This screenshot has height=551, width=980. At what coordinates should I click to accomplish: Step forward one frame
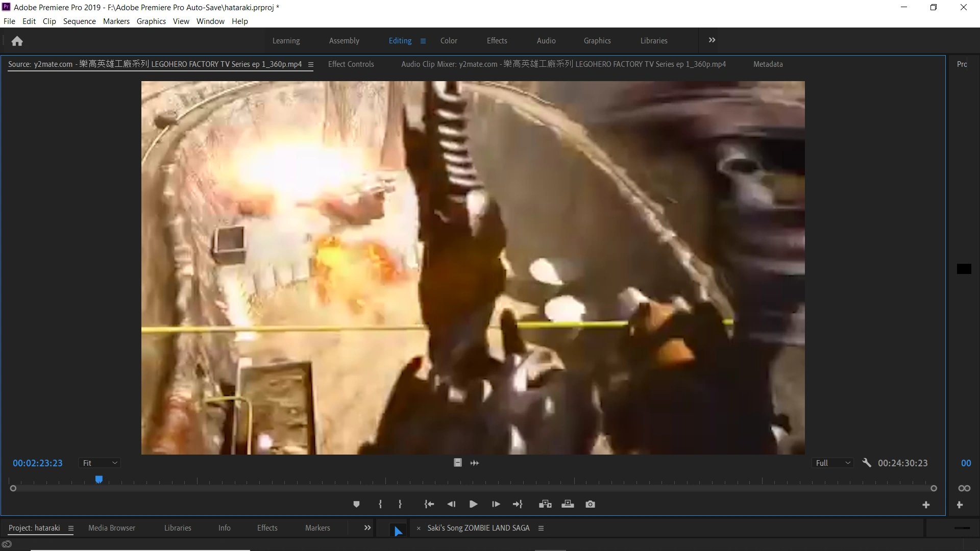coord(496,504)
